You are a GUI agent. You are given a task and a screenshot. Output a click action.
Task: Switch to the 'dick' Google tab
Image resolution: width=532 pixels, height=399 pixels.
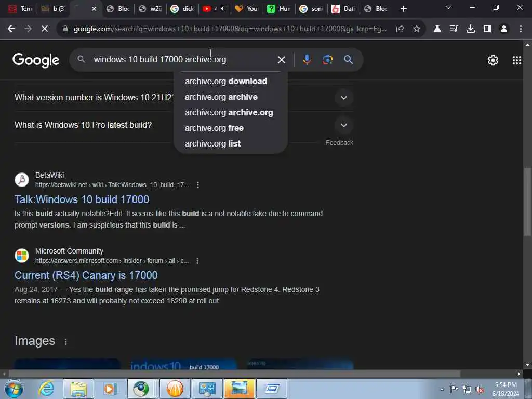click(x=183, y=9)
